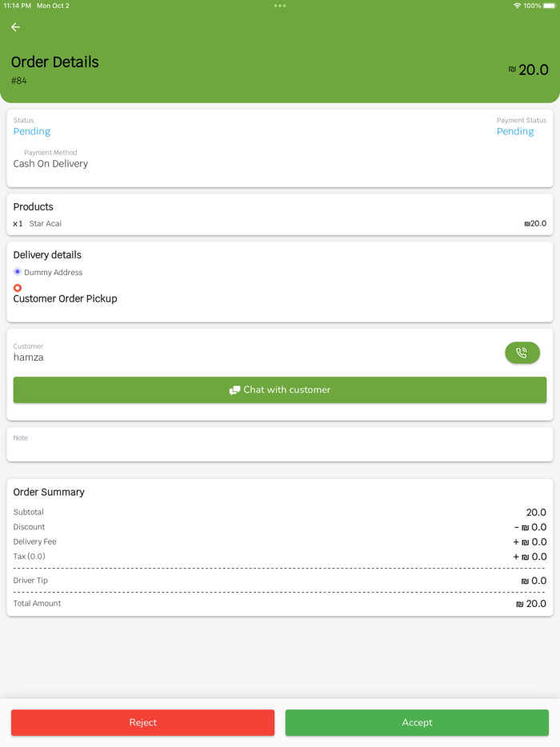Tap the back arrow to exit Order Details

[15, 26]
